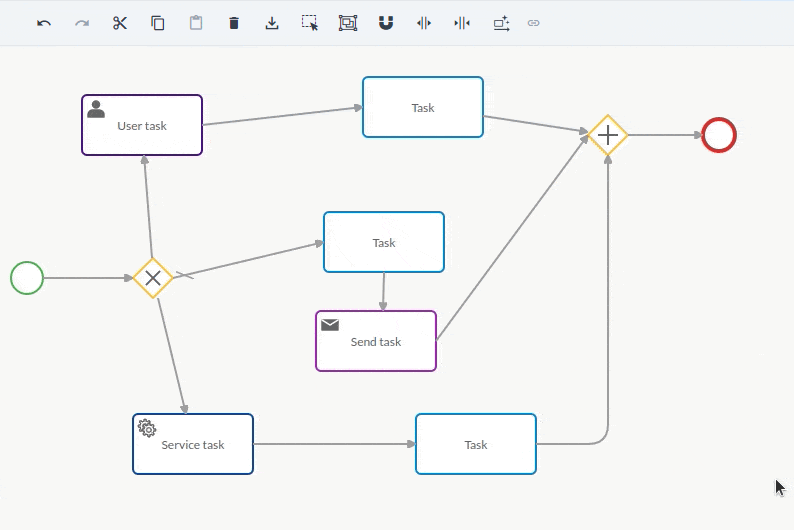Click the person icon on User task
794x530 pixels.
96,109
